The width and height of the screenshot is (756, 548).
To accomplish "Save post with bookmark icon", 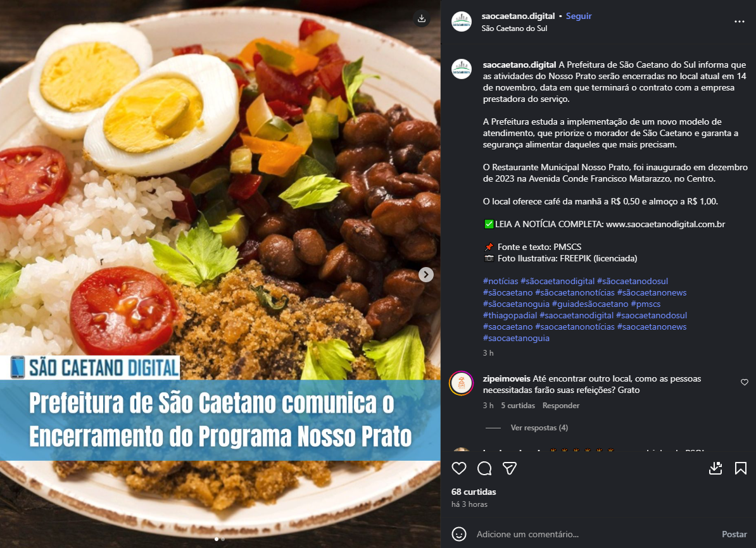I will coord(741,468).
